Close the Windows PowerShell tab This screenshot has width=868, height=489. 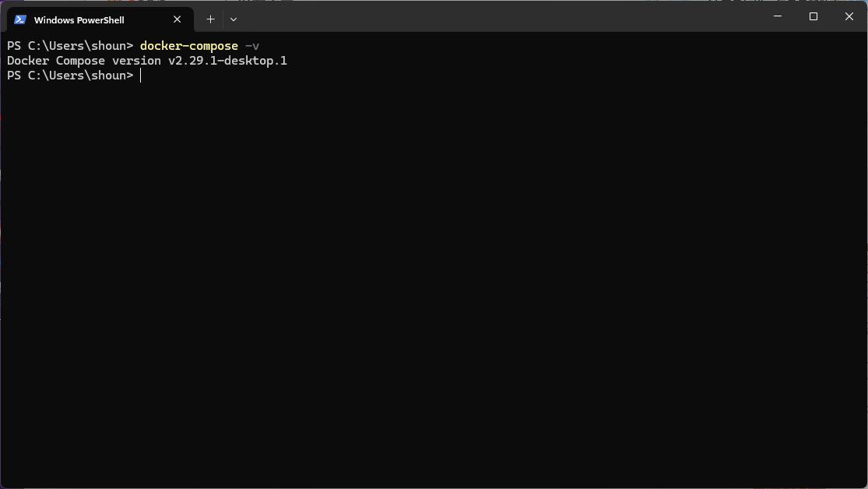[x=177, y=19]
